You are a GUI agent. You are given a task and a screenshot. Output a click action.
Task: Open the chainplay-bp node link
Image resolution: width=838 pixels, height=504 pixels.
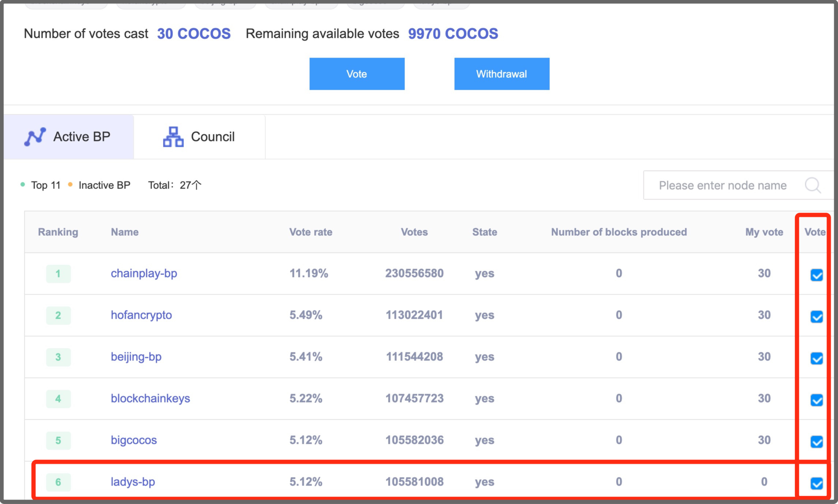click(144, 274)
